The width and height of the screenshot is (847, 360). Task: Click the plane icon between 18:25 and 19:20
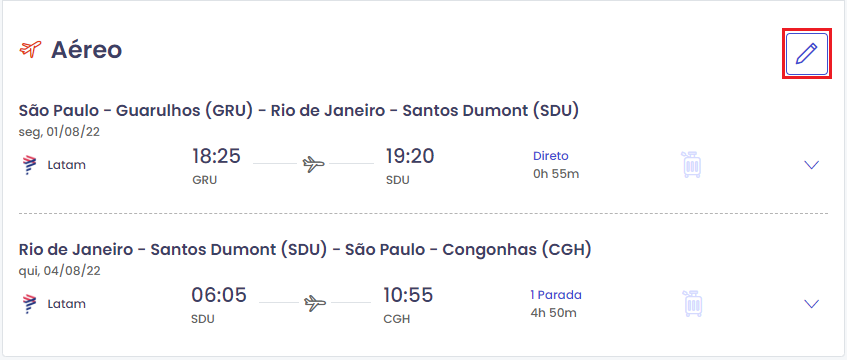pos(313,163)
